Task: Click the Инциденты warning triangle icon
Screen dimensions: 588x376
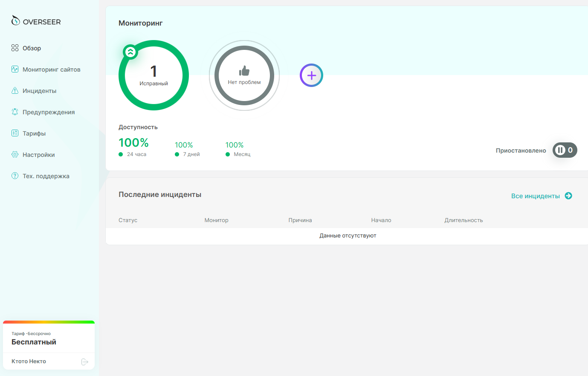Action: [15, 90]
